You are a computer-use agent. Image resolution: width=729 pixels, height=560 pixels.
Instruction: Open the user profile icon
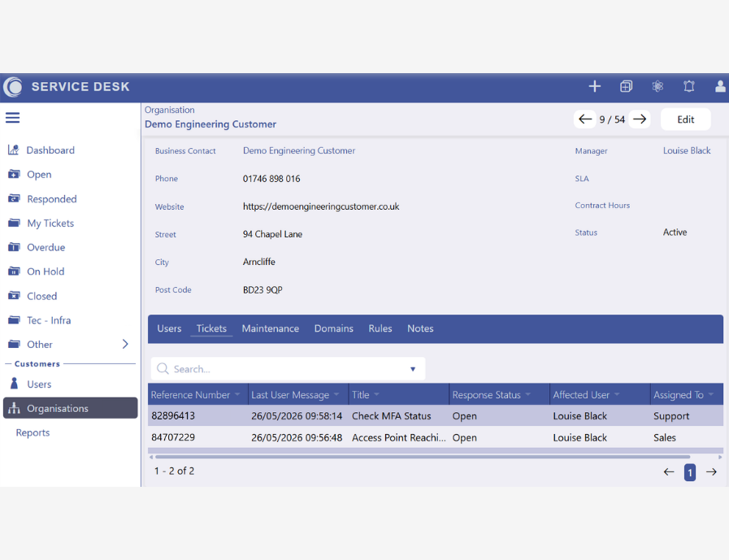[720, 86]
